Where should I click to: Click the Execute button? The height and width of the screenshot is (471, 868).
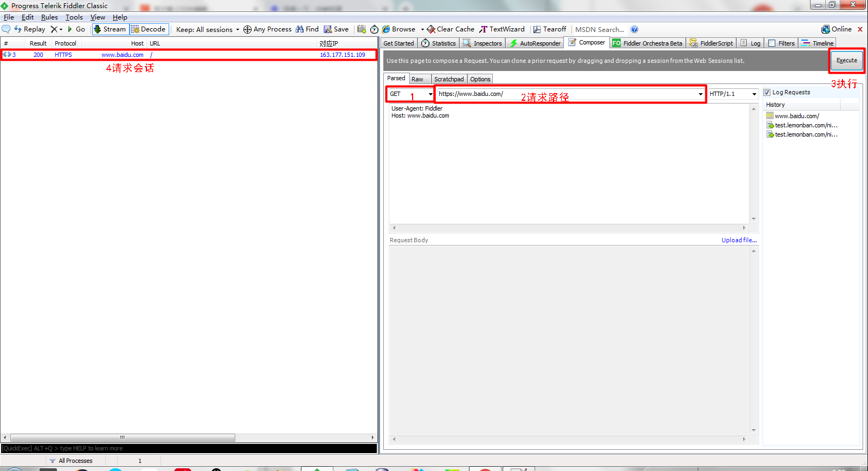point(846,60)
